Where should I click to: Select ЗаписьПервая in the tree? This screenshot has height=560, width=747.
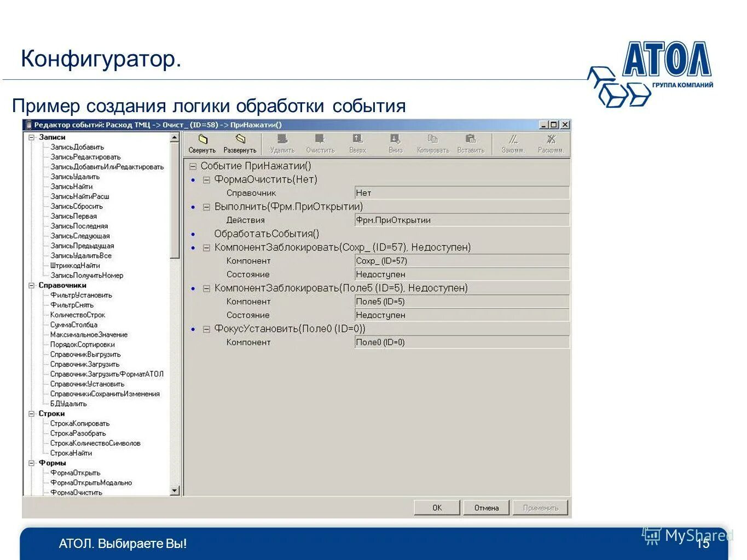73,216
